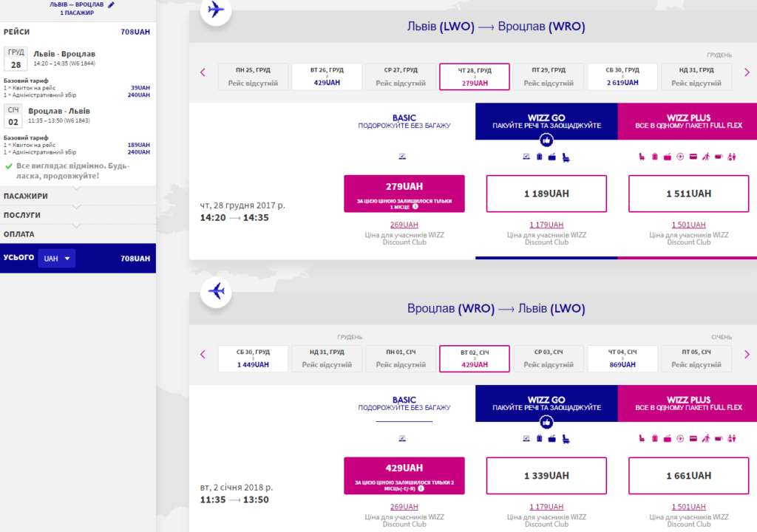Click the seat icon under outbound WIZZ GO
The width and height of the screenshot is (757, 532).
566,157
